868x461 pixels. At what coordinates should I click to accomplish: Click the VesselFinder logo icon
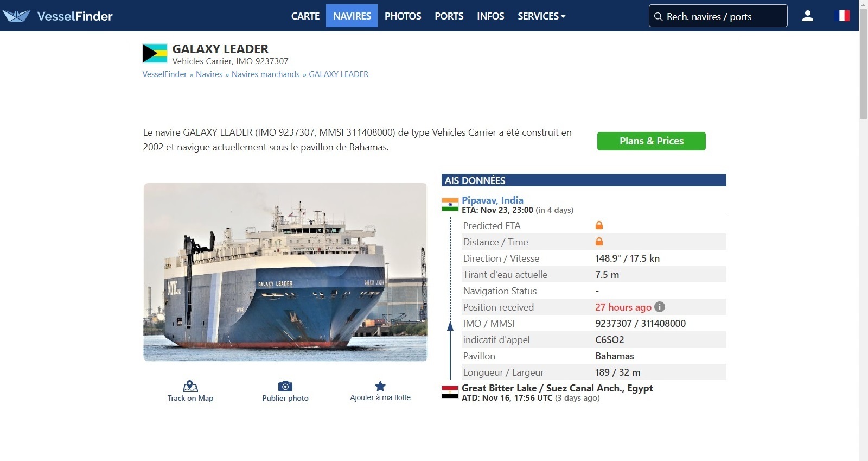[16, 16]
